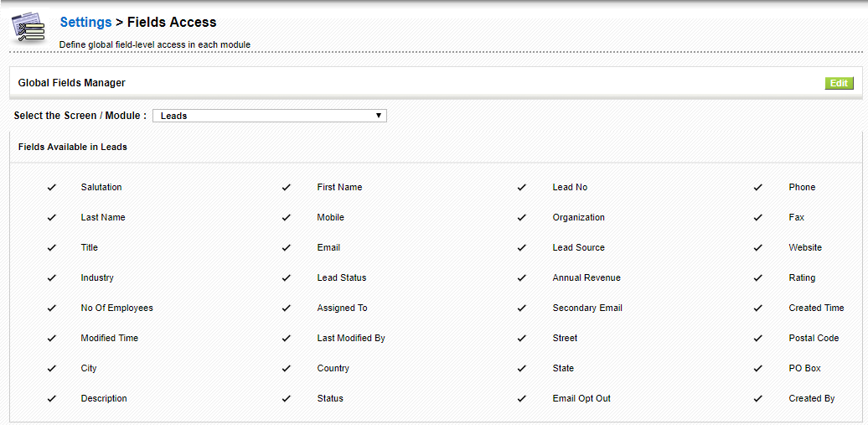868x425 pixels.
Task: Open the Screen / Module dropdown
Action: point(269,116)
